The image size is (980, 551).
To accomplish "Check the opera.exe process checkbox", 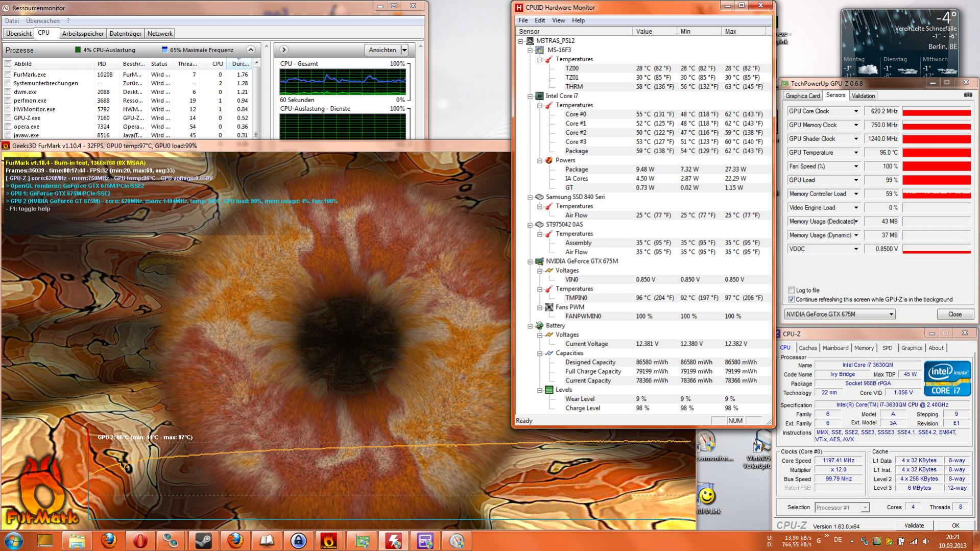I will pyautogui.click(x=8, y=127).
